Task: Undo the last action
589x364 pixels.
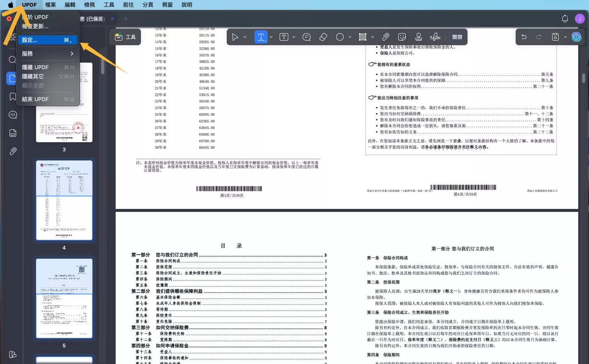Action: pyautogui.click(x=524, y=37)
